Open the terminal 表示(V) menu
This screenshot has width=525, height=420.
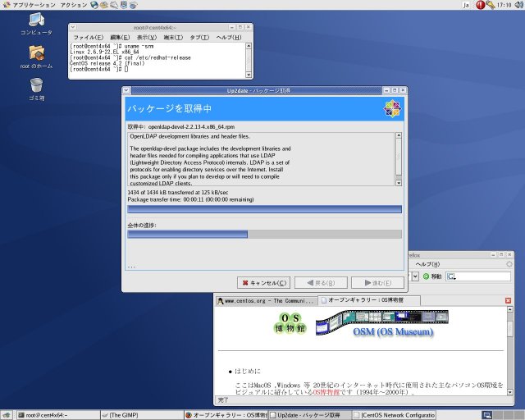pos(146,37)
